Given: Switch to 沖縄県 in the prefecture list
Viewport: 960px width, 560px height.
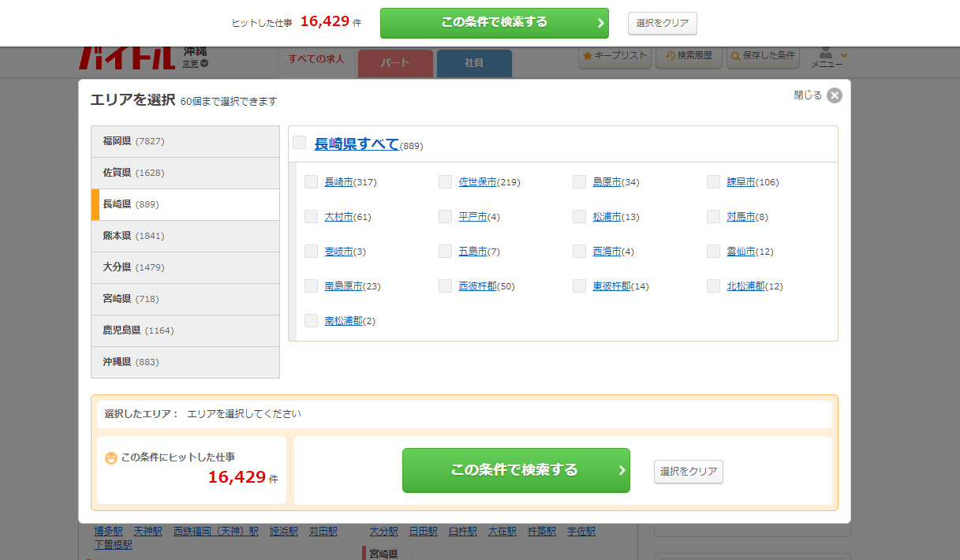Looking at the screenshot, I should tap(185, 362).
